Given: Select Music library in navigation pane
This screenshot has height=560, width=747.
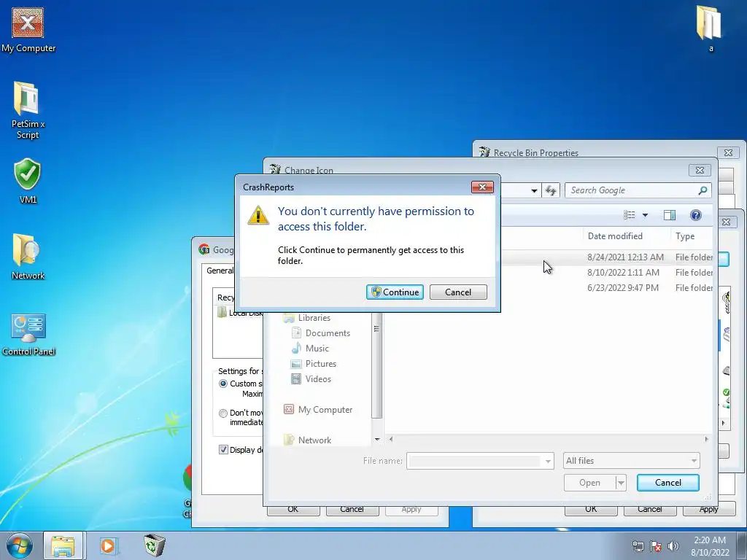Looking at the screenshot, I should click(317, 348).
